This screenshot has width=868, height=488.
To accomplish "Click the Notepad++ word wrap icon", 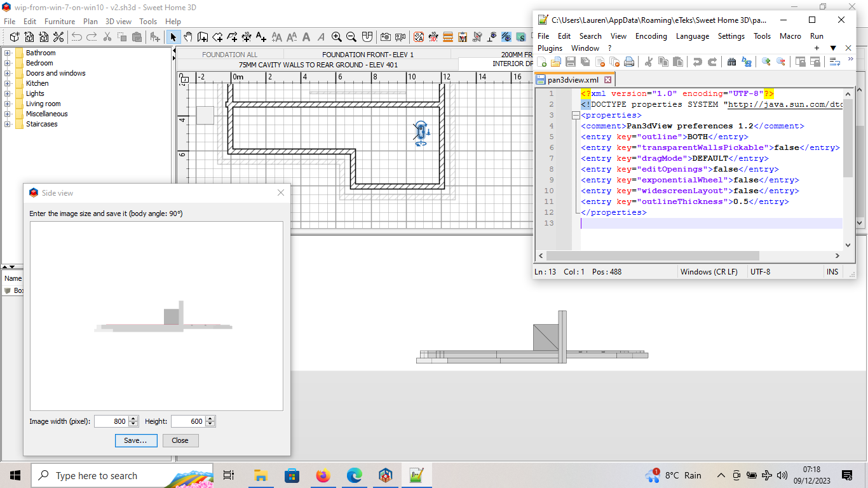I will pos(835,62).
